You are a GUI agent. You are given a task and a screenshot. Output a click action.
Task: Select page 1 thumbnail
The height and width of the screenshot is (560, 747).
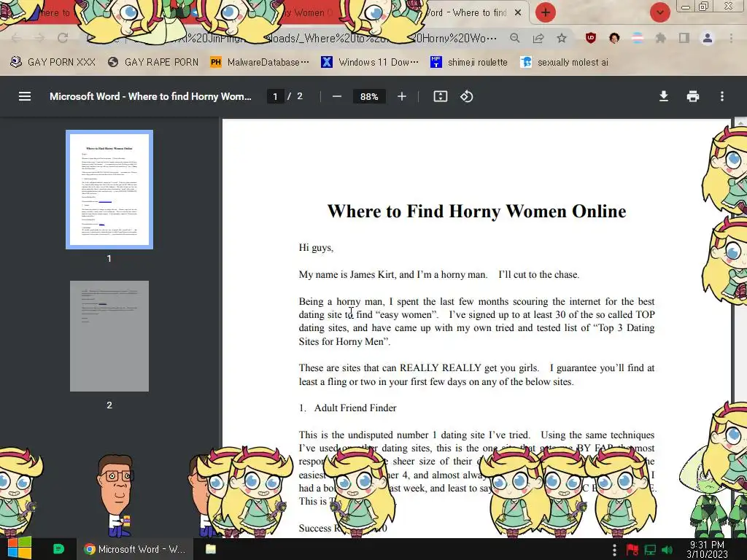pos(109,190)
